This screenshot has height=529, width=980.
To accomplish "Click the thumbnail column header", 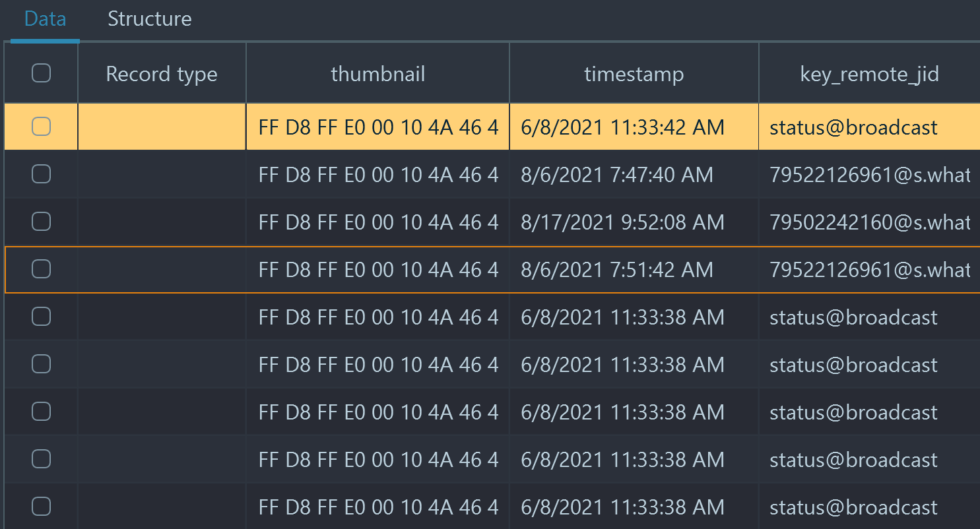I will [x=378, y=73].
